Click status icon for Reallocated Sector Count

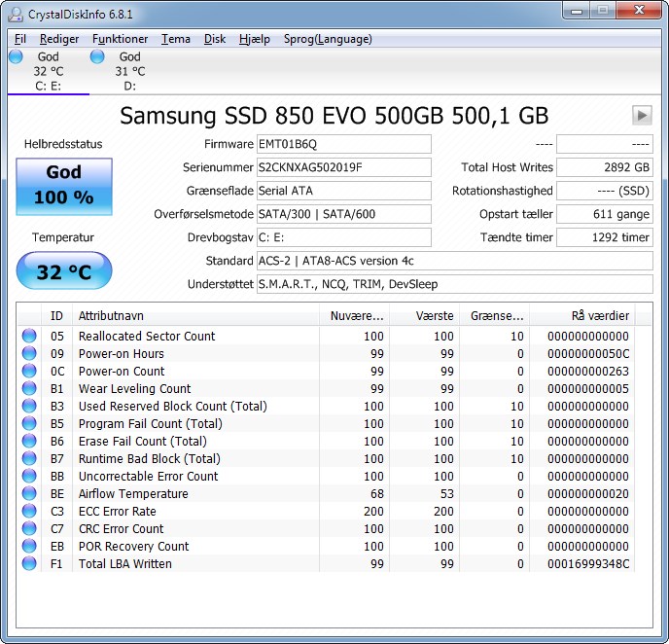pyautogui.click(x=29, y=336)
